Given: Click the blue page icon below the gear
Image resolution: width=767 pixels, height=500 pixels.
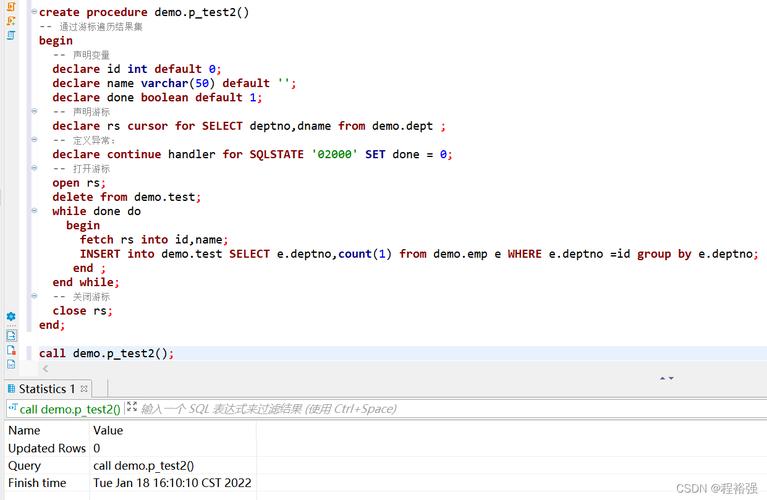Looking at the screenshot, I should point(11,335).
